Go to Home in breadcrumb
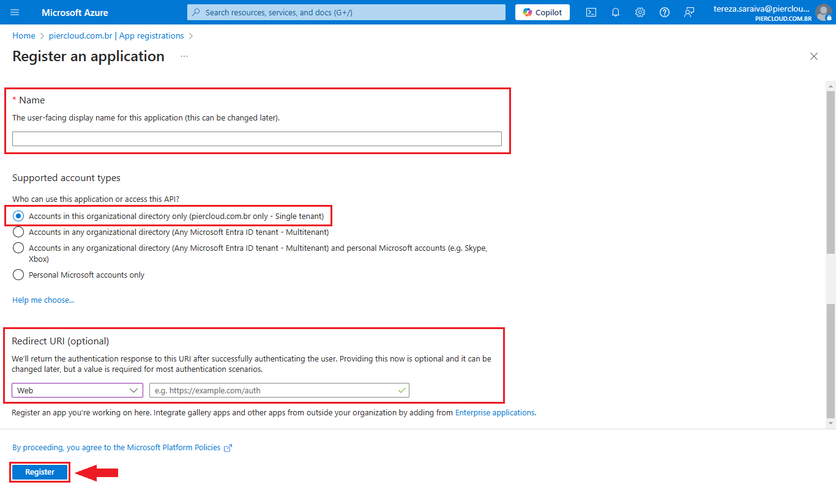Screen dimensions: 836x504 (x=24, y=36)
